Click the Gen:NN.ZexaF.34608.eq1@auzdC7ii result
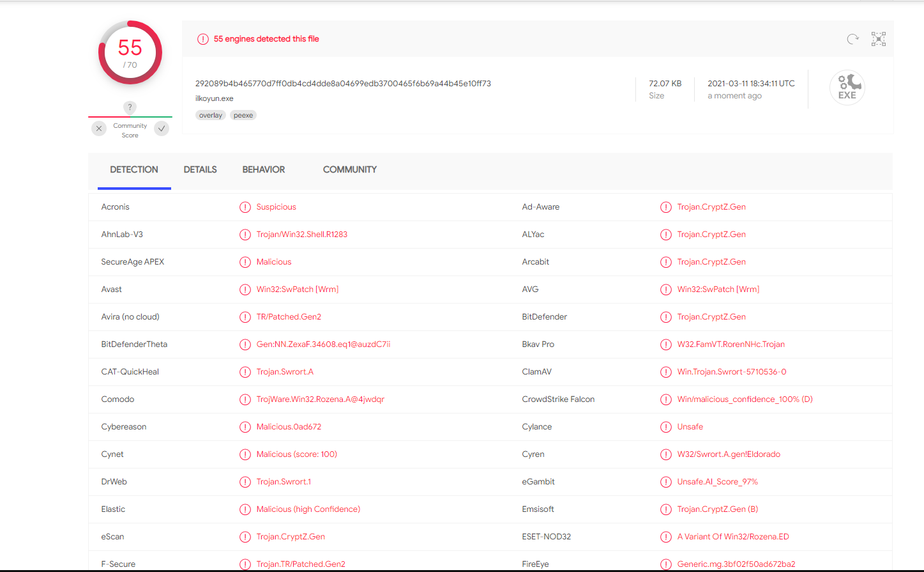Screen dimensions: 924x572 coord(323,344)
